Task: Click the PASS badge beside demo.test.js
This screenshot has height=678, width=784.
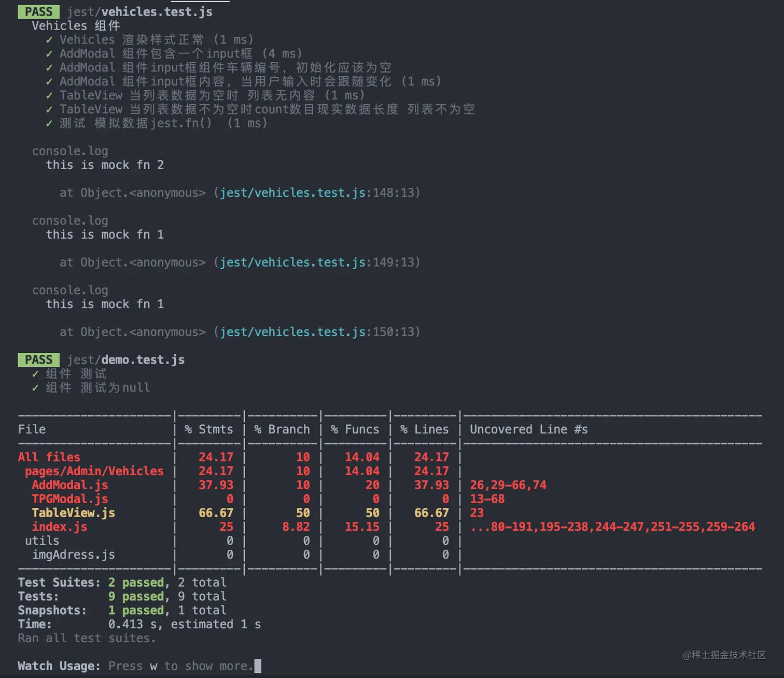Action: (38, 359)
